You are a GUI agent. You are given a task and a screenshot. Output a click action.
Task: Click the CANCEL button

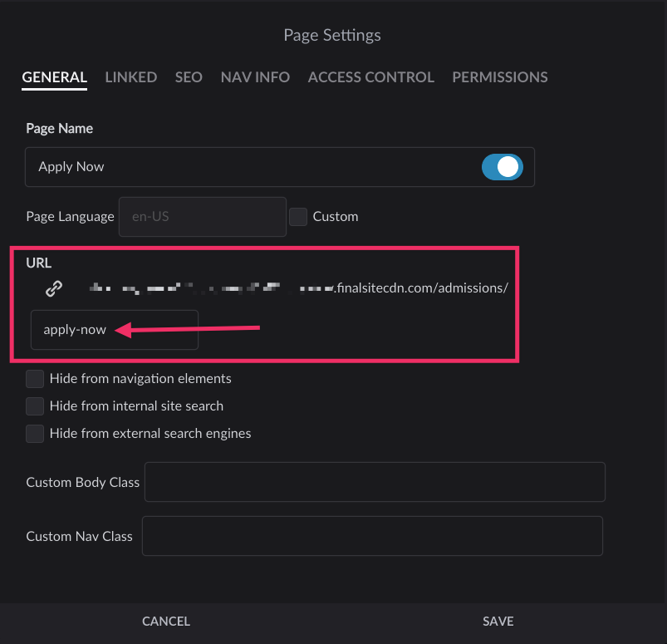tap(166, 622)
